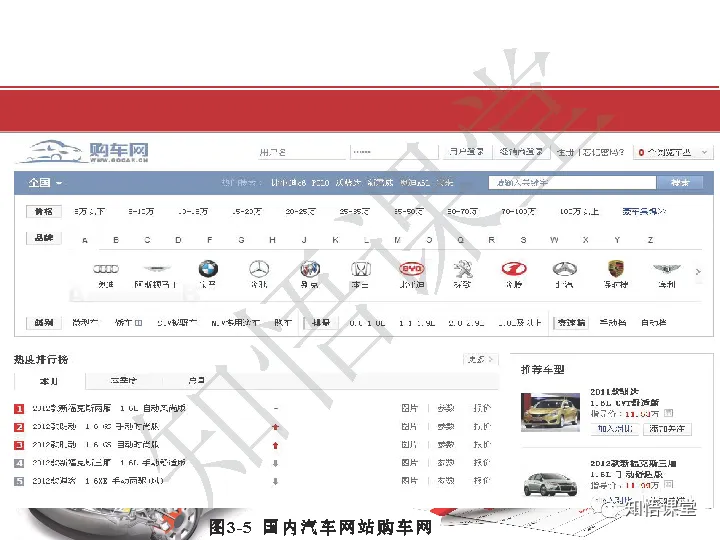Open the 更多条件>> more filters link

click(x=644, y=211)
